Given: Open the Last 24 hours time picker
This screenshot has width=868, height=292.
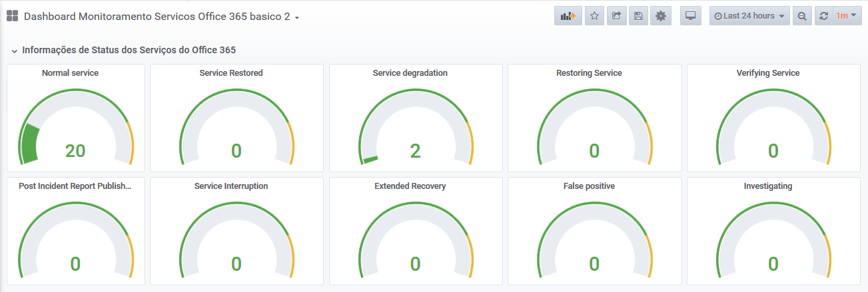Looking at the screenshot, I should pyautogui.click(x=749, y=16).
